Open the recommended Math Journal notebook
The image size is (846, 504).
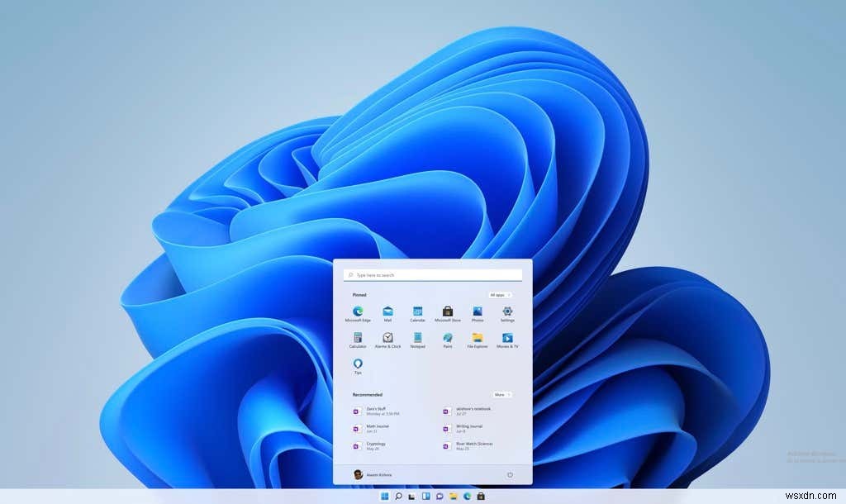tap(376, 428)
